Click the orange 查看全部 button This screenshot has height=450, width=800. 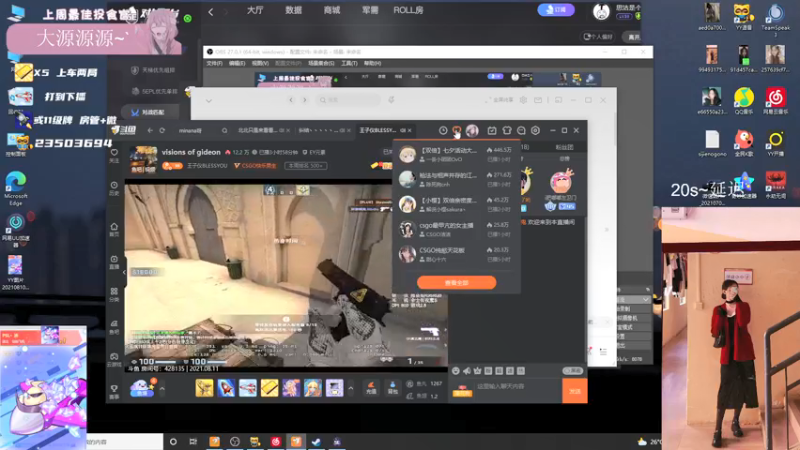click(456, 283)
